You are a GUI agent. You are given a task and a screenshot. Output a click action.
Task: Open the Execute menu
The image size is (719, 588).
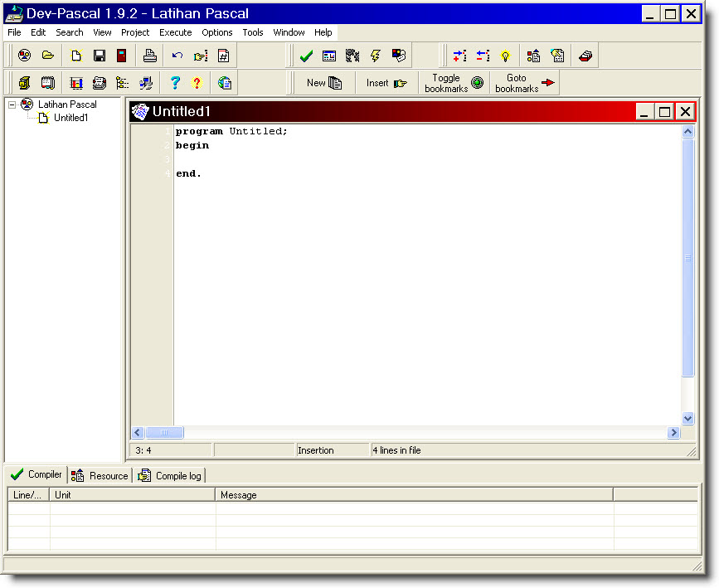176,32
